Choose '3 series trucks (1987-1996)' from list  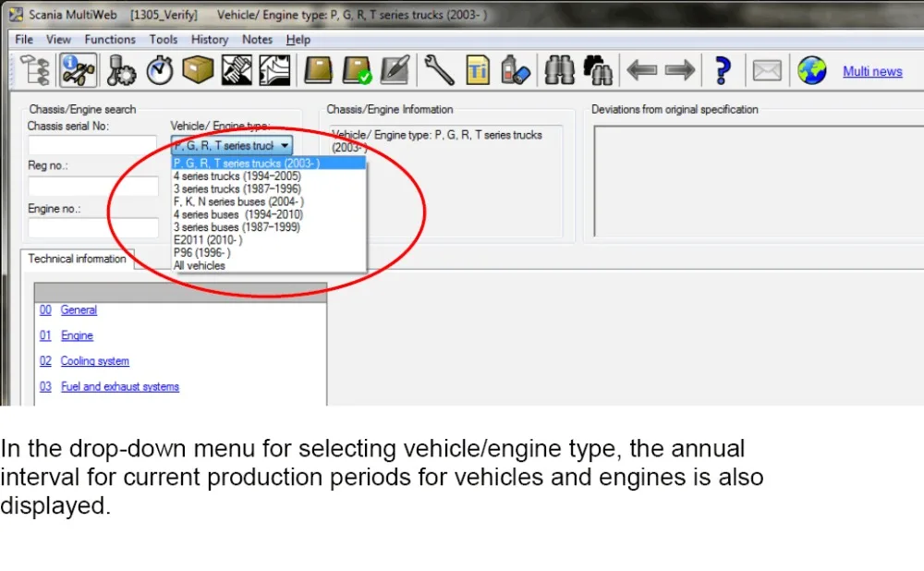tap(268, 188)
